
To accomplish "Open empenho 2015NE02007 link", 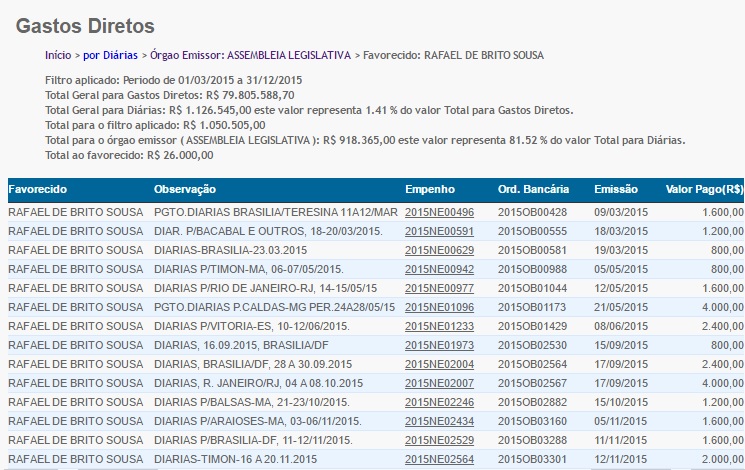I will pyautogui.click(x=439, y=383).
